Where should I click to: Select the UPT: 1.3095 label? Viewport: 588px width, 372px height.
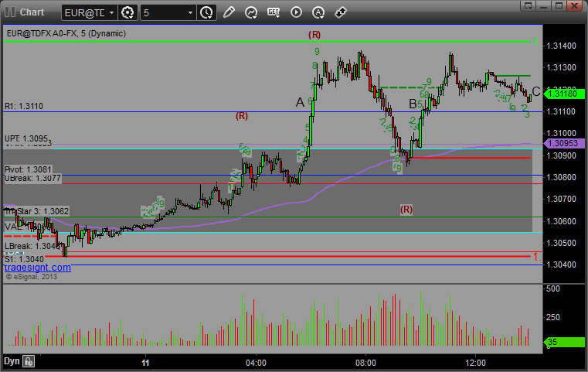(26, 138)
